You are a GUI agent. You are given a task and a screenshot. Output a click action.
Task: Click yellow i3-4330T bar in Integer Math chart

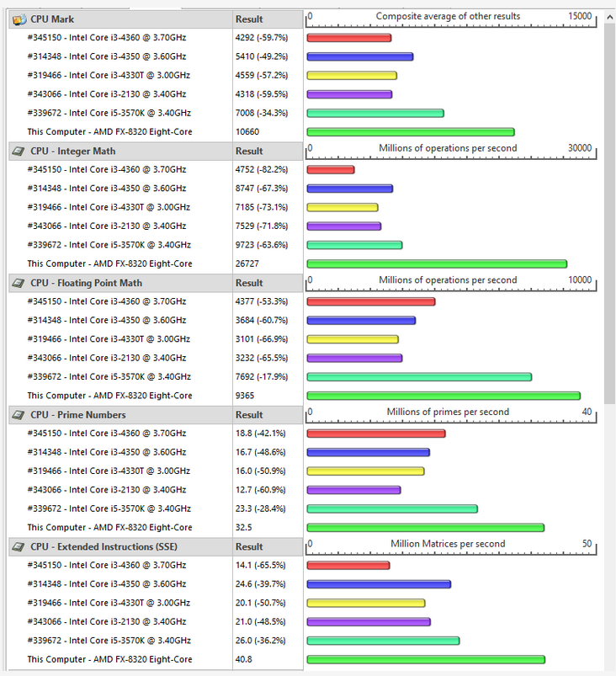tap(343, 208)
